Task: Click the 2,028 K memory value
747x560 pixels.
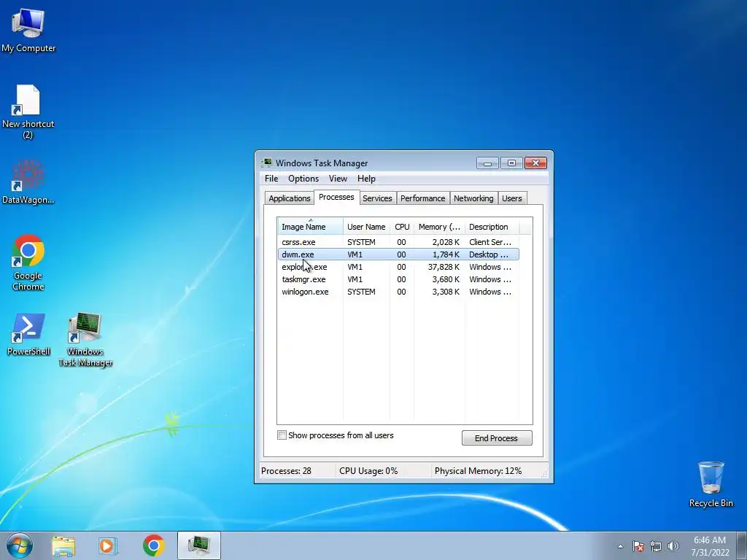Action: (446, 242)
